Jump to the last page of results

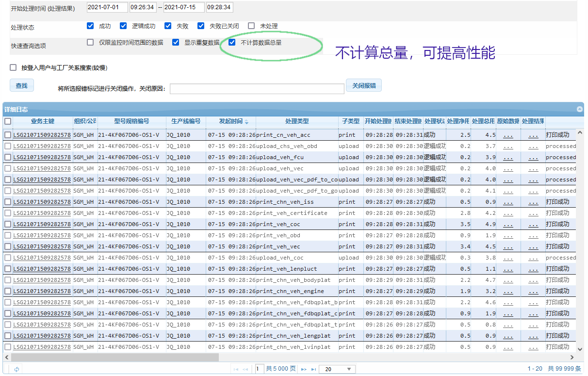(313, 369)
